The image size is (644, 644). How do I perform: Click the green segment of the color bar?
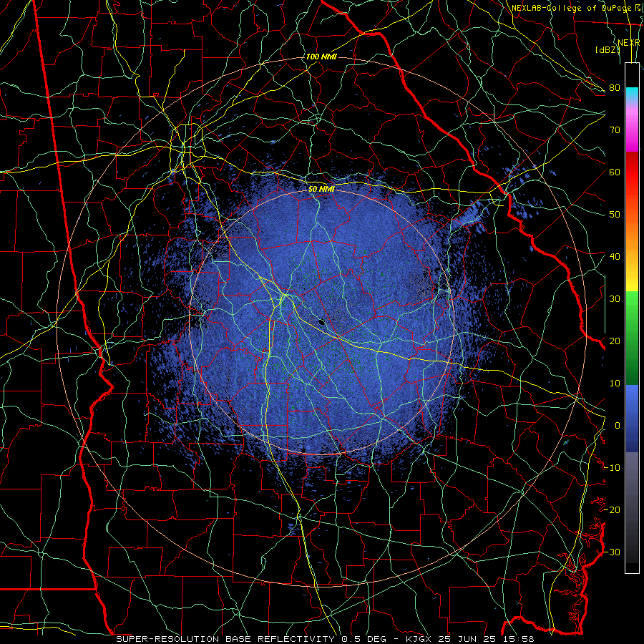(632, 338)
